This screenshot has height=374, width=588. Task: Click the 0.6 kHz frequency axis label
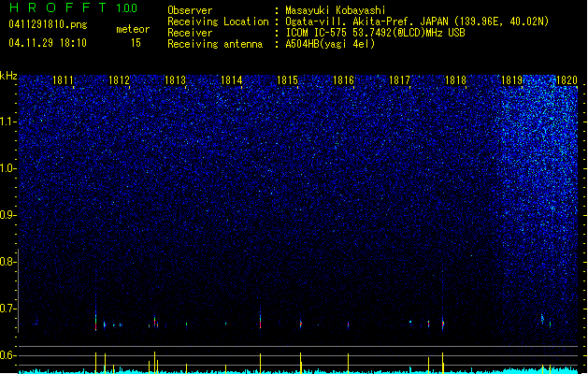point(7,355)
